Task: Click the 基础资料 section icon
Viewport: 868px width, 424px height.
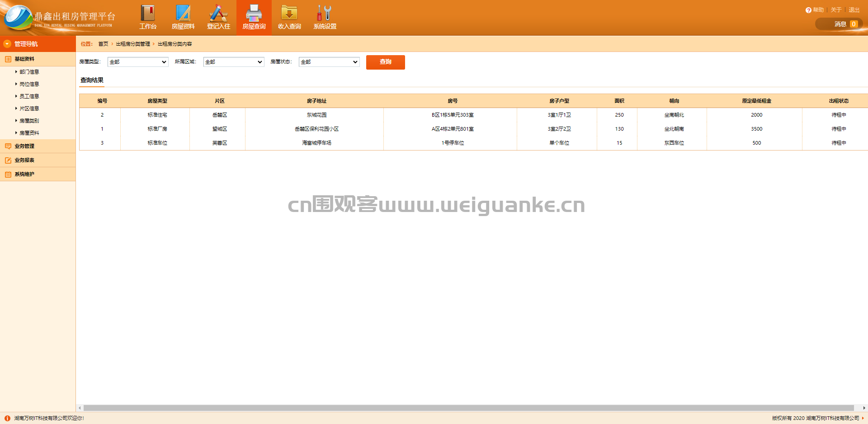Action: point(8,59)
